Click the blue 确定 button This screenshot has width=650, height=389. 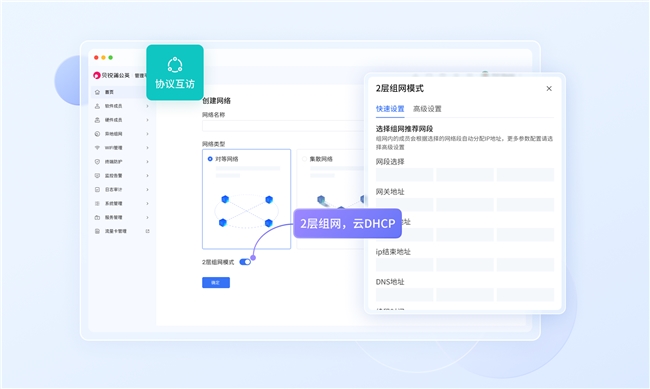(x=216, y=282)
